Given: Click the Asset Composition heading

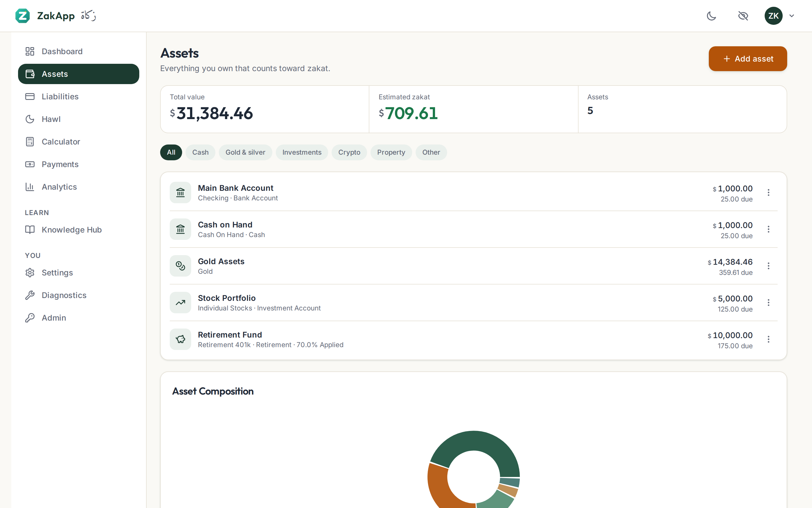Looking at the screenshot, I should [x=213, y=391].
